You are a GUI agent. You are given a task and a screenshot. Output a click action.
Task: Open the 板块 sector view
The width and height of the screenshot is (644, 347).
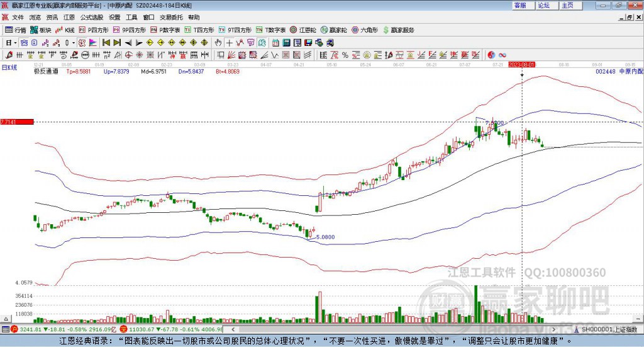point(41,30)
